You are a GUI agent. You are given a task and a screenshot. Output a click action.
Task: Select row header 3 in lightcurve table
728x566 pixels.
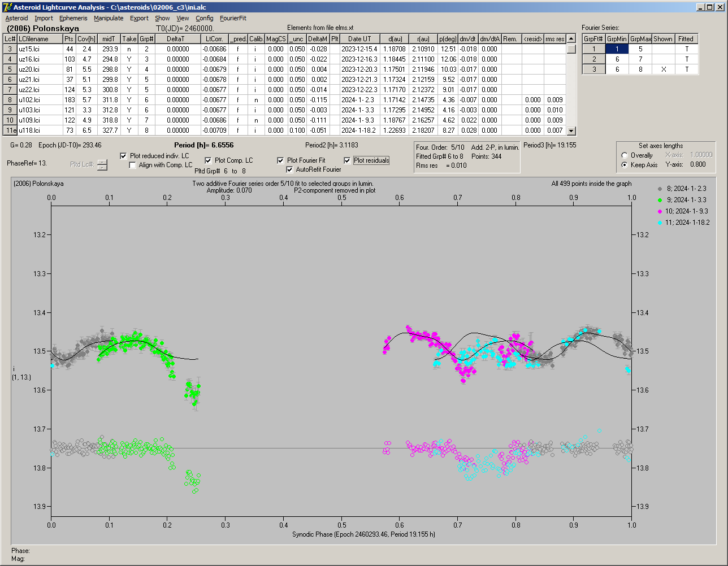click(10, 49)
